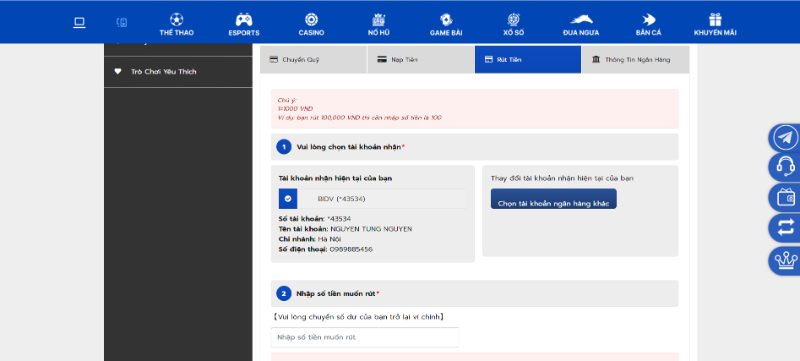
Task: Switch to mobile view icon
Action: coord(122,22)
